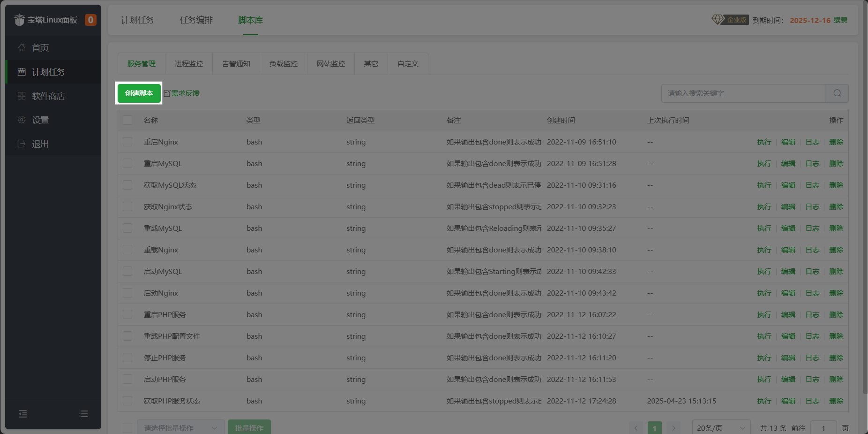This screenshot has width=868, height=434.
Task: Select the 告警通知 category tab
Action: coord(236,64)
